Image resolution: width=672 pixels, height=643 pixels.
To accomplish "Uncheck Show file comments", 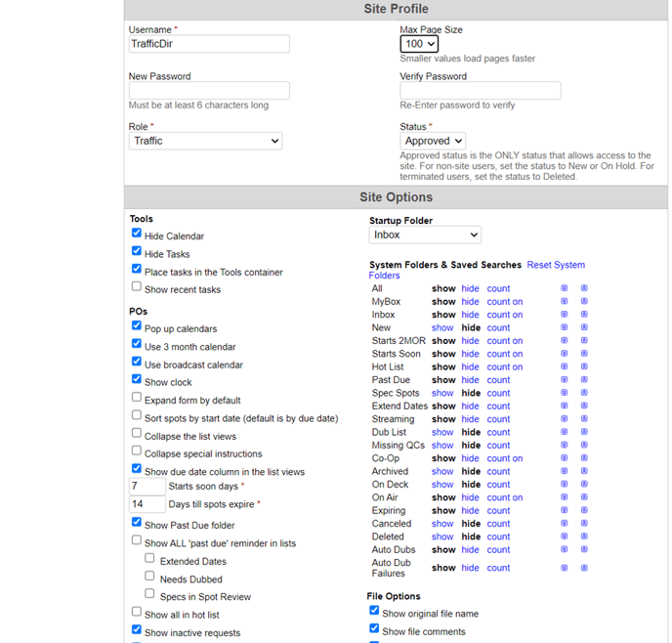I will point(374,628).
